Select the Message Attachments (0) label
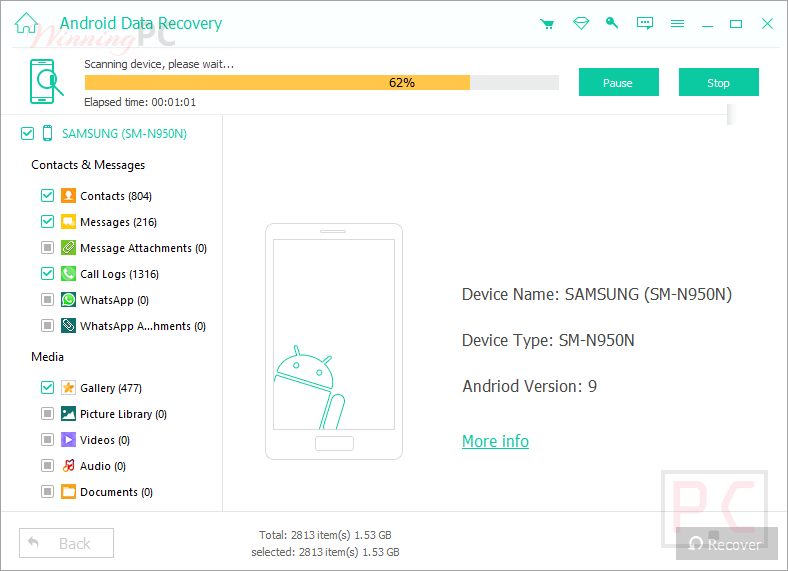 (144, 248)
